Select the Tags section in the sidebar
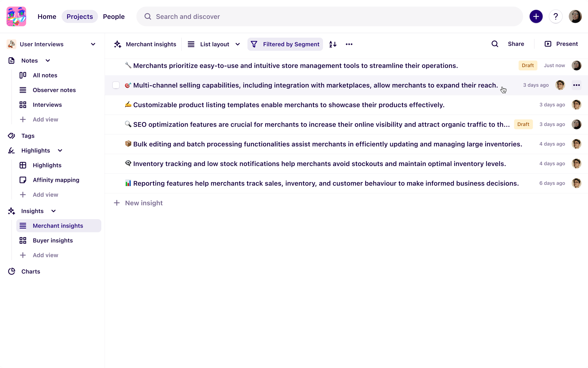The image size is (588, 368). tap(28, 136)
